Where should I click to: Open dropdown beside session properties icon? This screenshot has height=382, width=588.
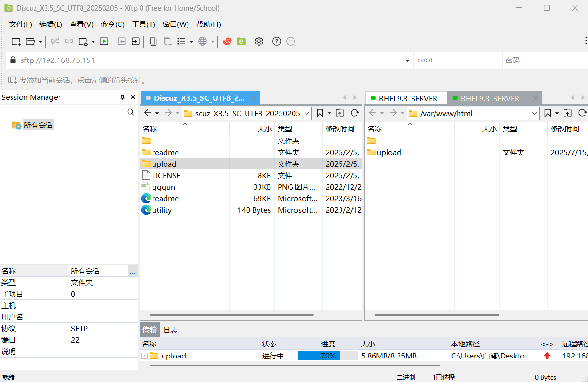[x=93, y=42]
